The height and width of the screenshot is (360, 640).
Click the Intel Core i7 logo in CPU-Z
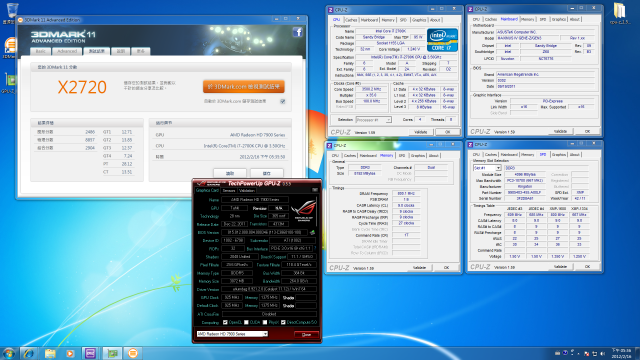click(x=442, y=40)
